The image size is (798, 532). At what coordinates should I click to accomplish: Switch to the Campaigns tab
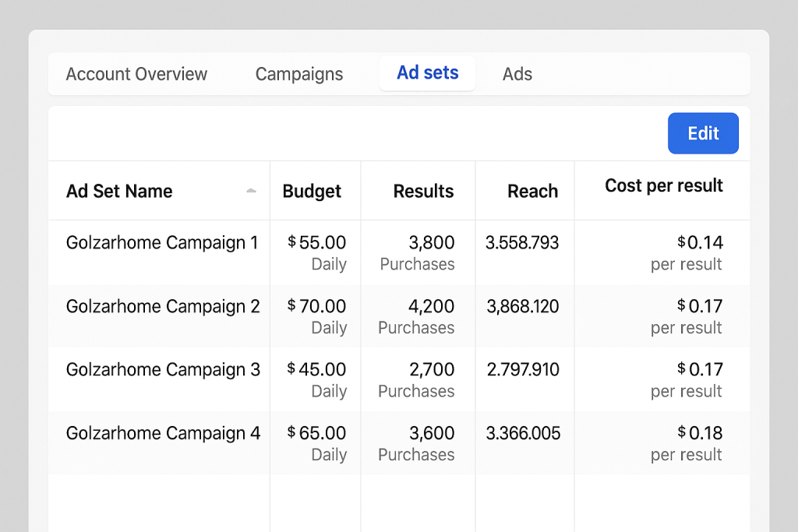[299, 74]
